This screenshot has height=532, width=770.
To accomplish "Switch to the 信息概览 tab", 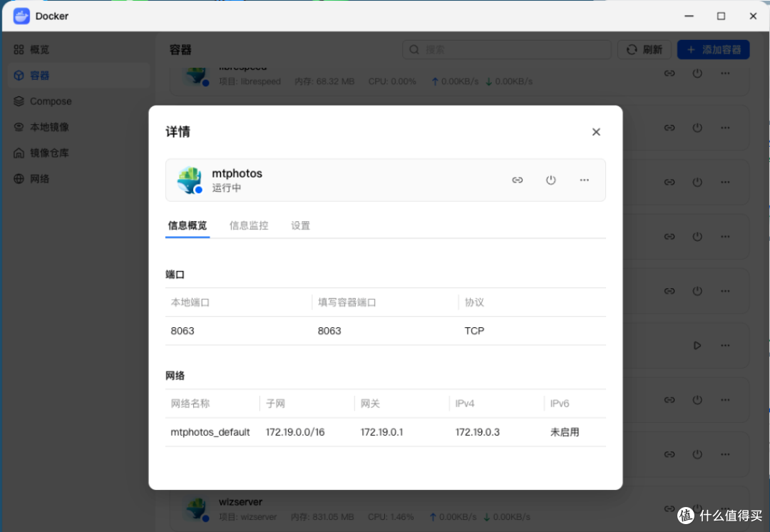I will (x=187, y=225).
